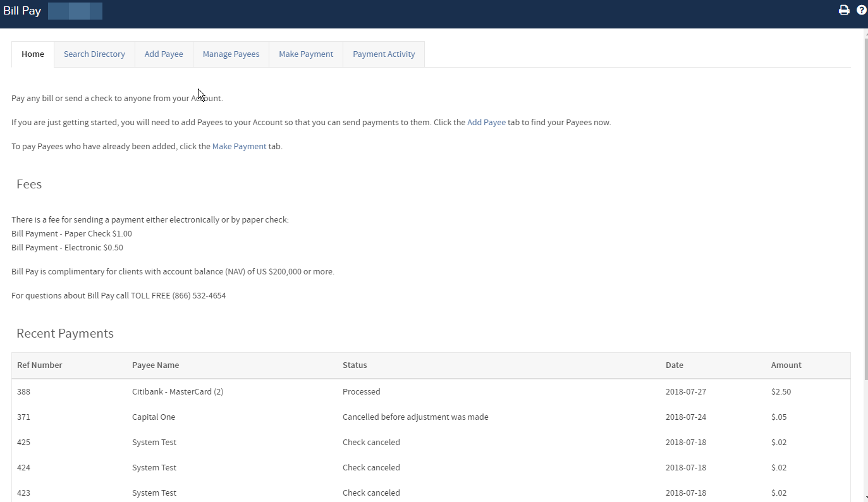Click the Make Payment link in paragraph
Viewport: 868px width, 502px height.
click(239, 147)
